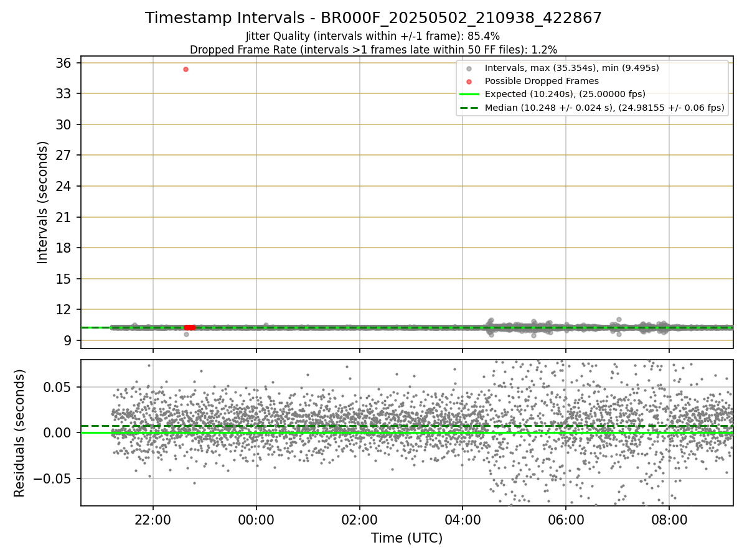The image size is (747, 560).
Task: Click the red dropped-frames cluster on the median line
Action: [189, 327]
